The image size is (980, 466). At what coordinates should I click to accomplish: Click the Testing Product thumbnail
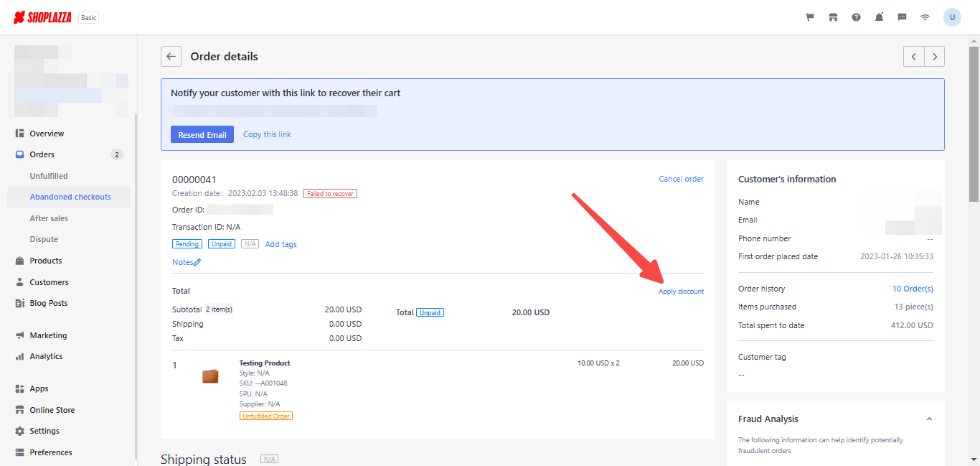point(210,376)
